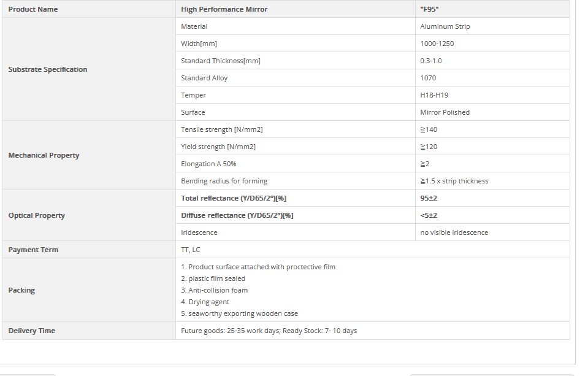Select the Total reflectance label cell
Viewport: 588px width, 376px height.
click(234, 198)
